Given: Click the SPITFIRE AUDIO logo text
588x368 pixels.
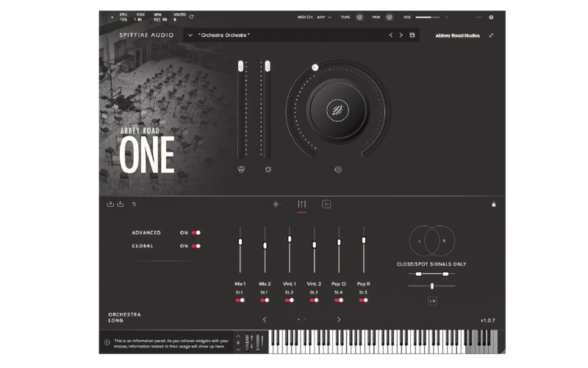Looking at the screenshot, I should [146, 35].
